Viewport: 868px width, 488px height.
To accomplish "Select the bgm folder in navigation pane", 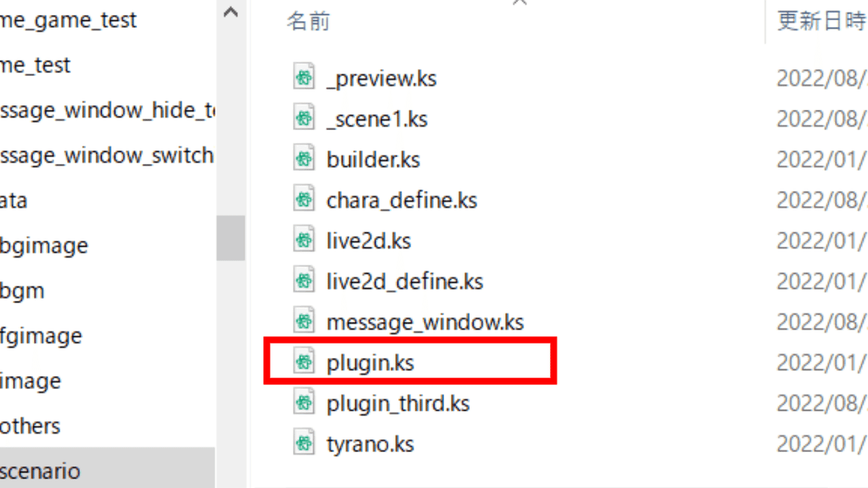I will [x=22, y=291].
